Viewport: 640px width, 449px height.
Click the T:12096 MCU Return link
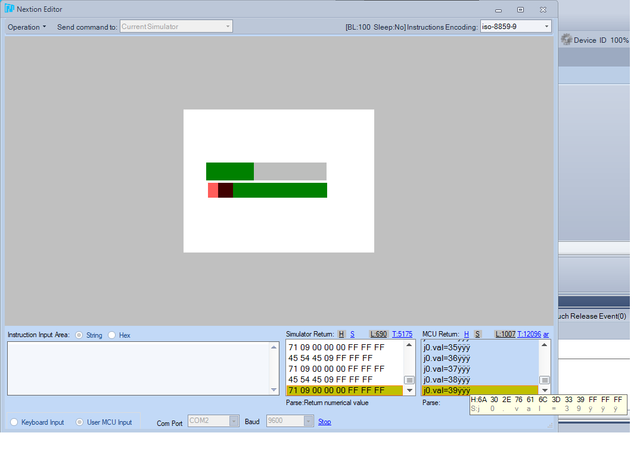tap(529, 334)
